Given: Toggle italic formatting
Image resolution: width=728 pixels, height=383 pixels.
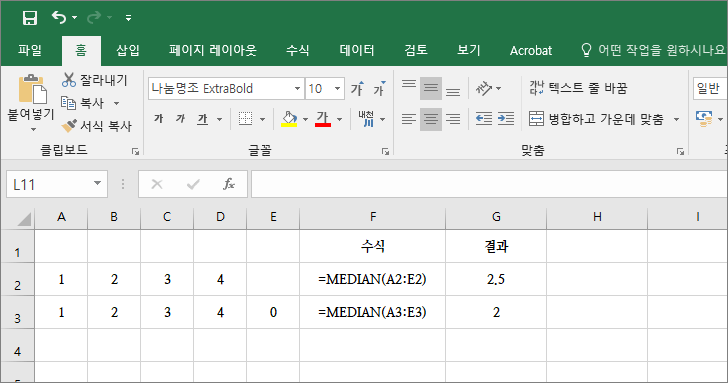Looking at the screenshot, I should [181, 119].
